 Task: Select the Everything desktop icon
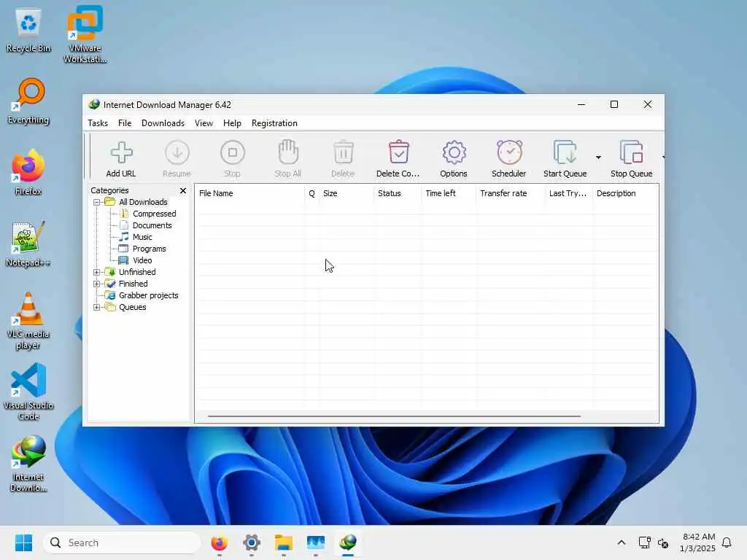[x=28, y=101]
